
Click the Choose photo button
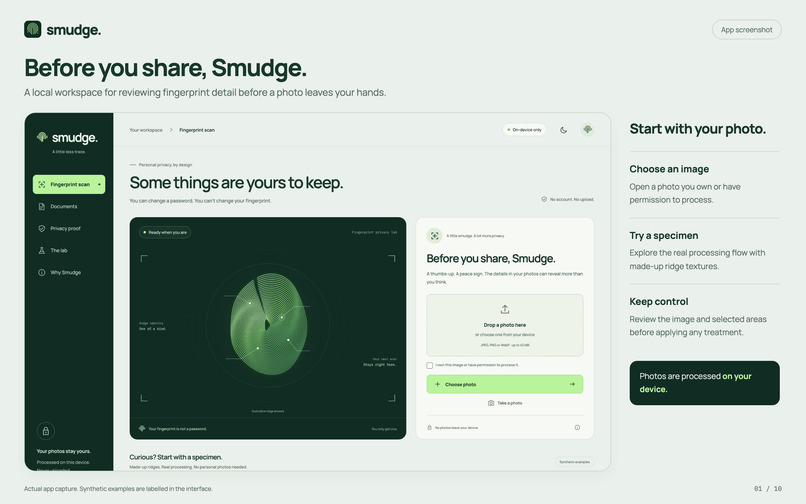coord(505,384)
